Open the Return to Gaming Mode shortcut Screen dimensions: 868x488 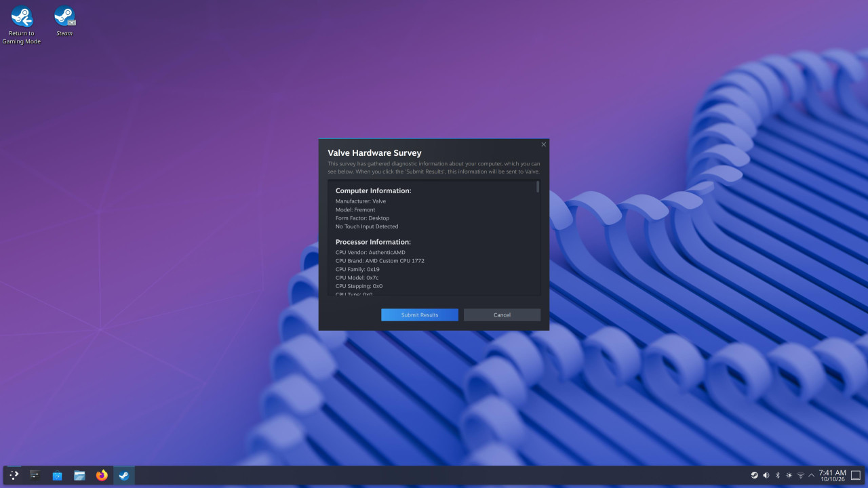pyautogui.click(x=22, y=25)
